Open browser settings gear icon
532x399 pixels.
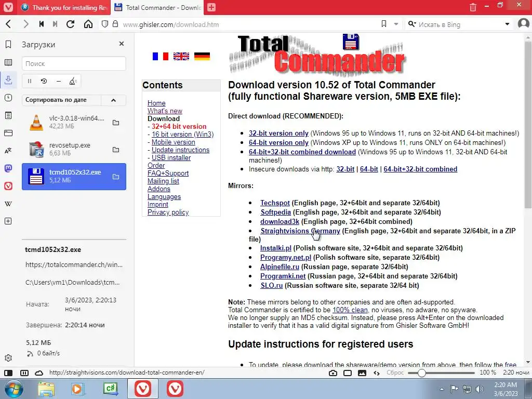click(x=8, y=358)
